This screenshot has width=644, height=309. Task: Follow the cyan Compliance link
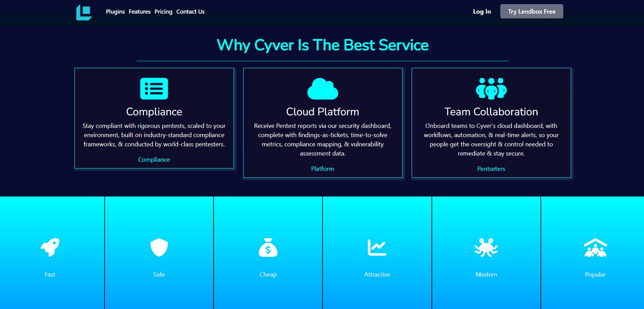(154, 160)
